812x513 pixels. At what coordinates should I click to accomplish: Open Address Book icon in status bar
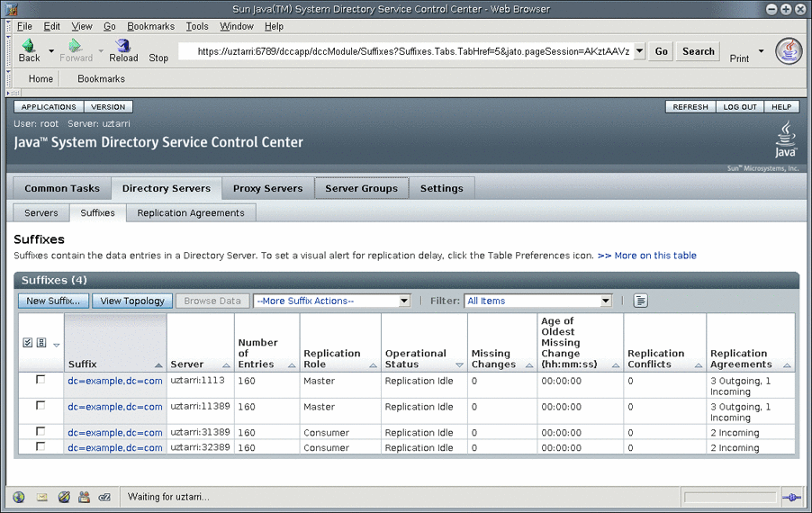click(84, 497)
